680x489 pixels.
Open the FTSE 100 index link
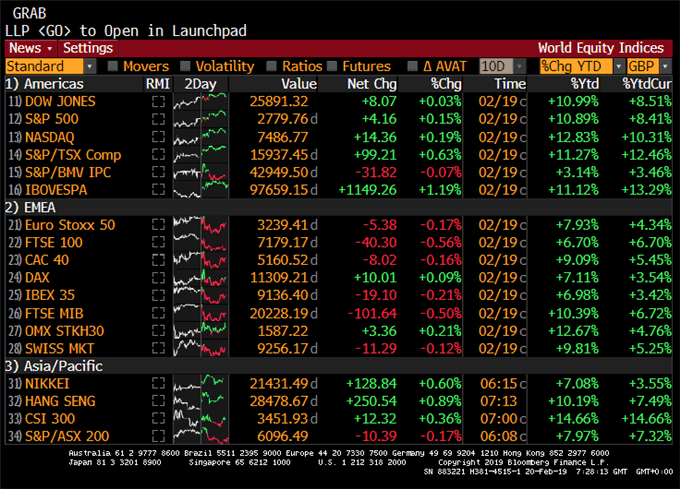point(54,242)
